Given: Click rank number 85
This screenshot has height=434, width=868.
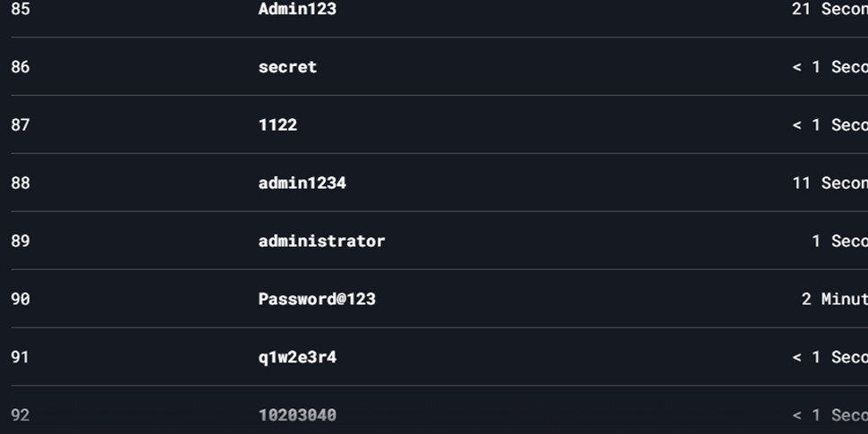Looking at the screenshot, I should pyautogui.click(x=20, y=9).
